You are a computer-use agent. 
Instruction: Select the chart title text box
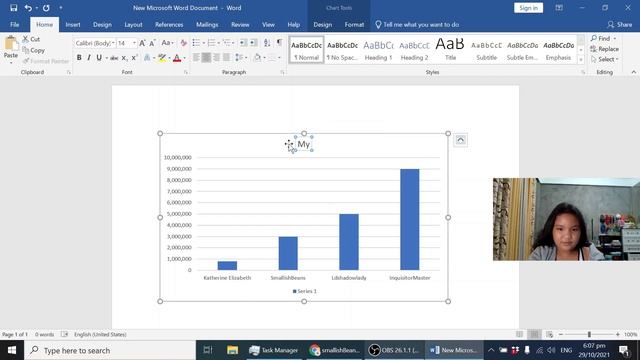(x=303, y=144)
